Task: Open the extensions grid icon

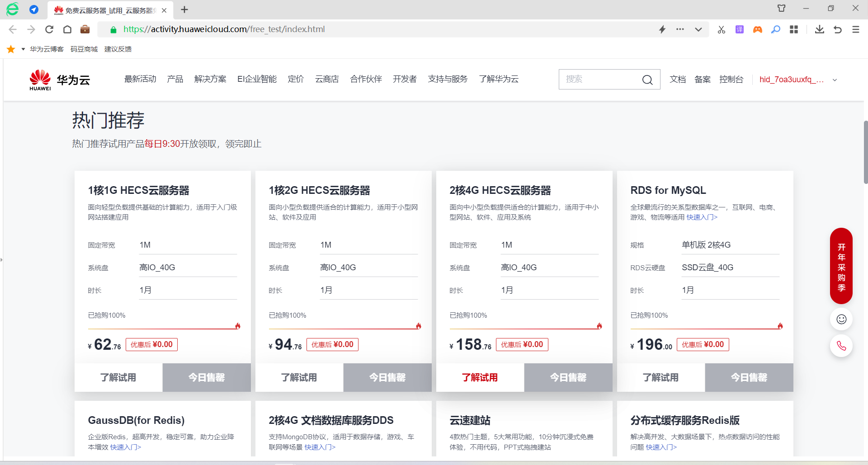Action: (x=794, y=29)
